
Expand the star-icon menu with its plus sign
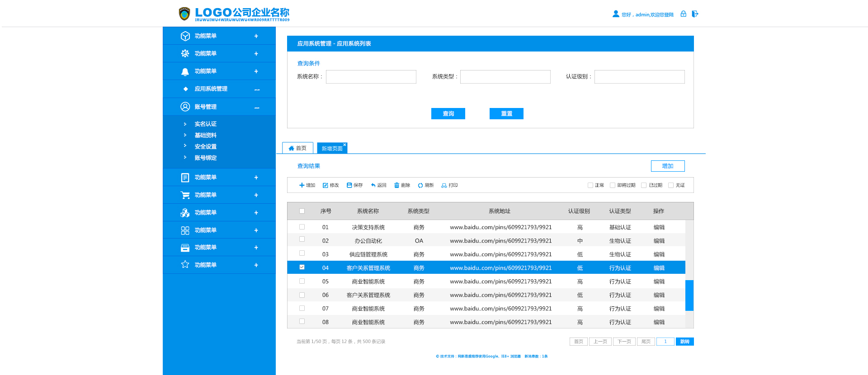[x=256, y=265]
